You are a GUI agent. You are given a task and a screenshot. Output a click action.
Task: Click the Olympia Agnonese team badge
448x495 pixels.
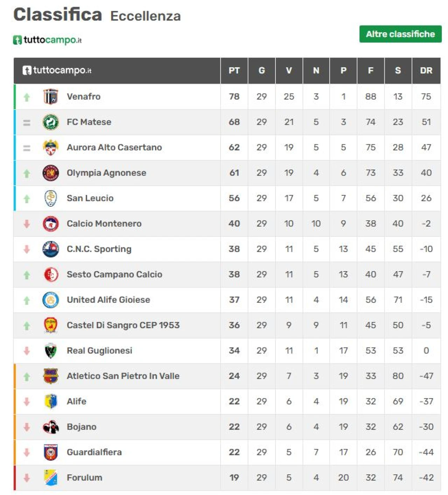[x=51, y=173]
